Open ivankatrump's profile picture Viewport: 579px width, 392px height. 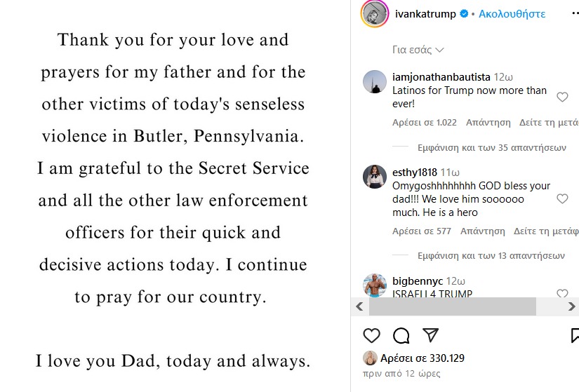(x=374, y=14)
